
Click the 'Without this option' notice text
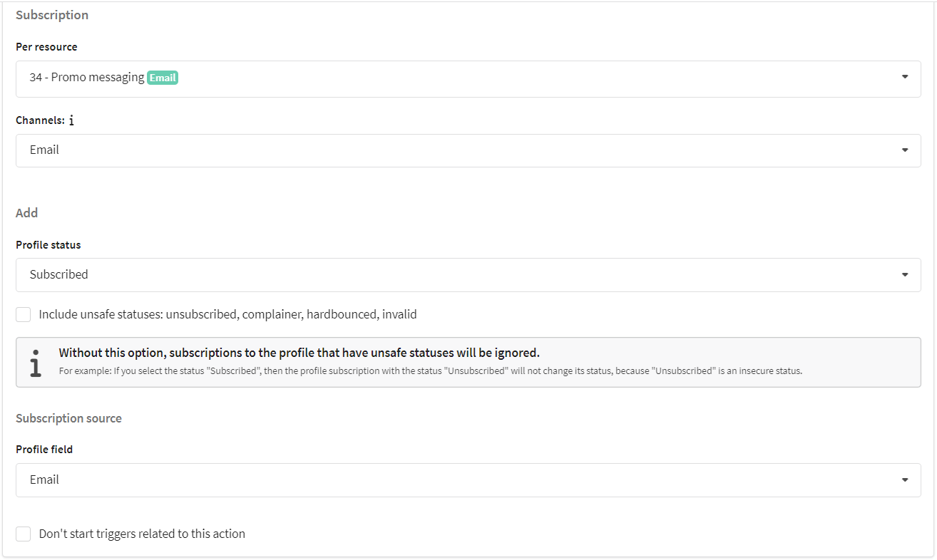(x=299, y=353)
